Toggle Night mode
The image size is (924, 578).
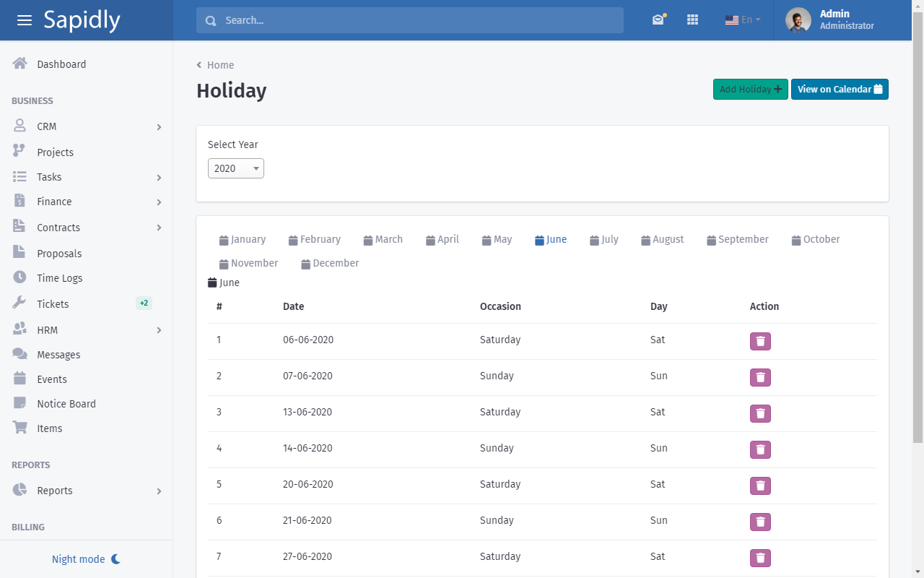coord(86,559)
